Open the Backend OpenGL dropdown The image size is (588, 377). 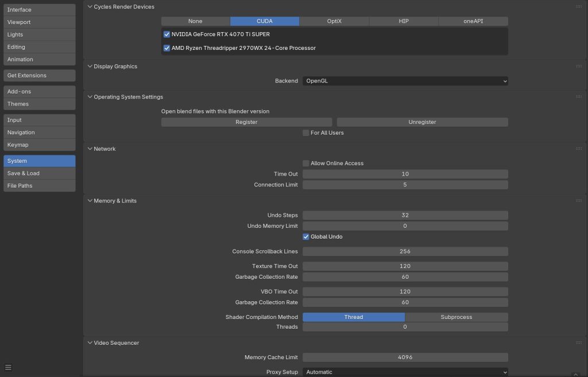(405, 81)
